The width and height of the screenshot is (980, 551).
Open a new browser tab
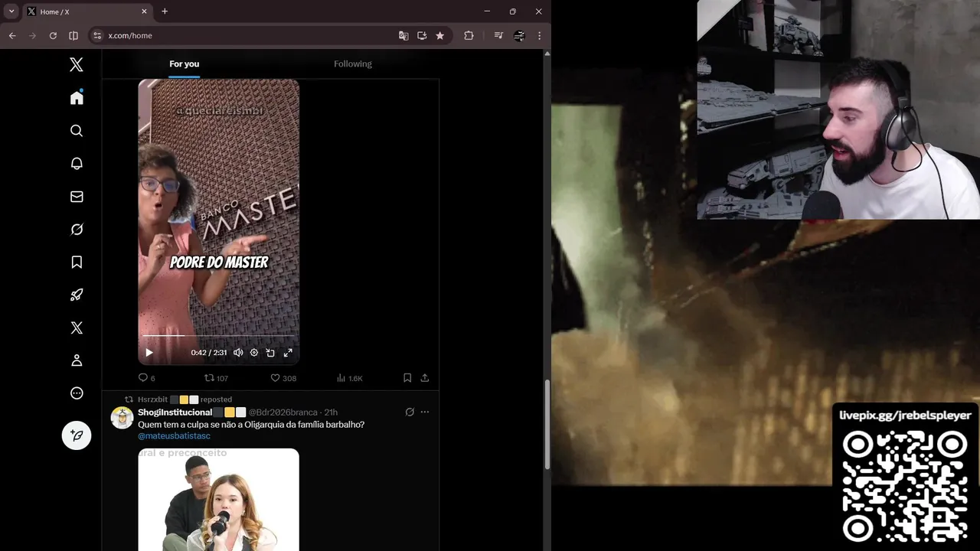pyautogui.click(x=165, y=11)
